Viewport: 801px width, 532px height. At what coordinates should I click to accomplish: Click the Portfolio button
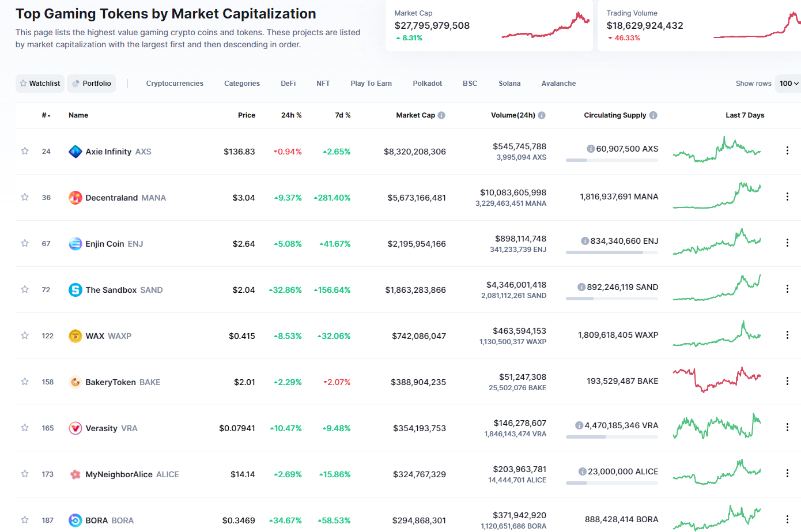coord(92,84)
